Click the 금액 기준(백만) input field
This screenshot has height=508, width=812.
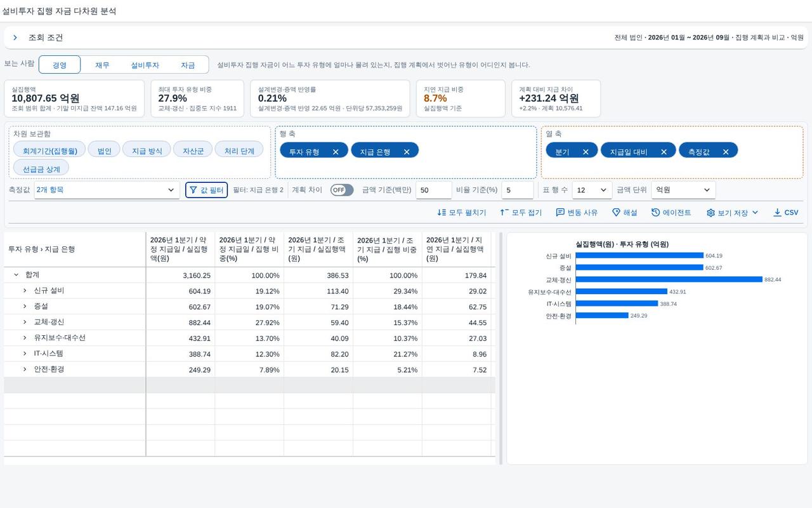[434, 190]
